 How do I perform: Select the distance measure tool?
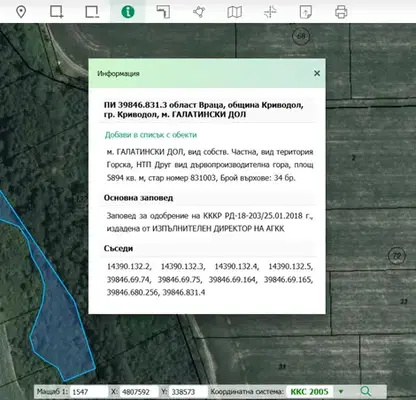pos(163,12)
